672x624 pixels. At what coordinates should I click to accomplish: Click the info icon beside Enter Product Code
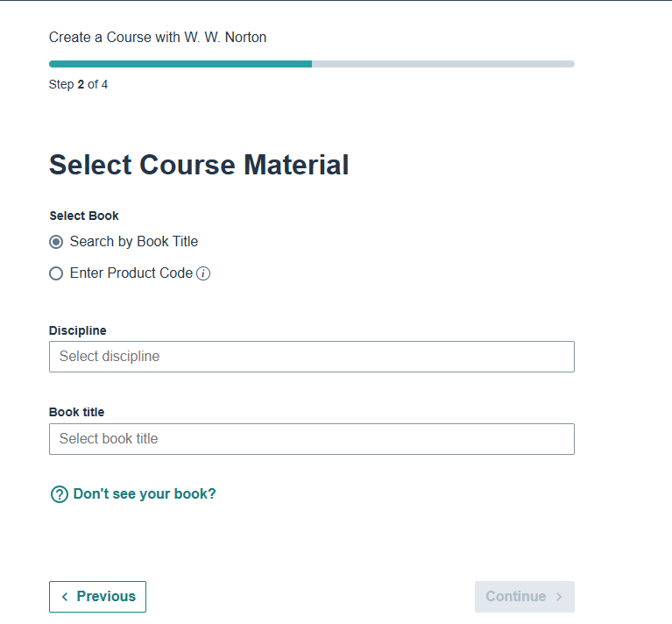point(203,273)
